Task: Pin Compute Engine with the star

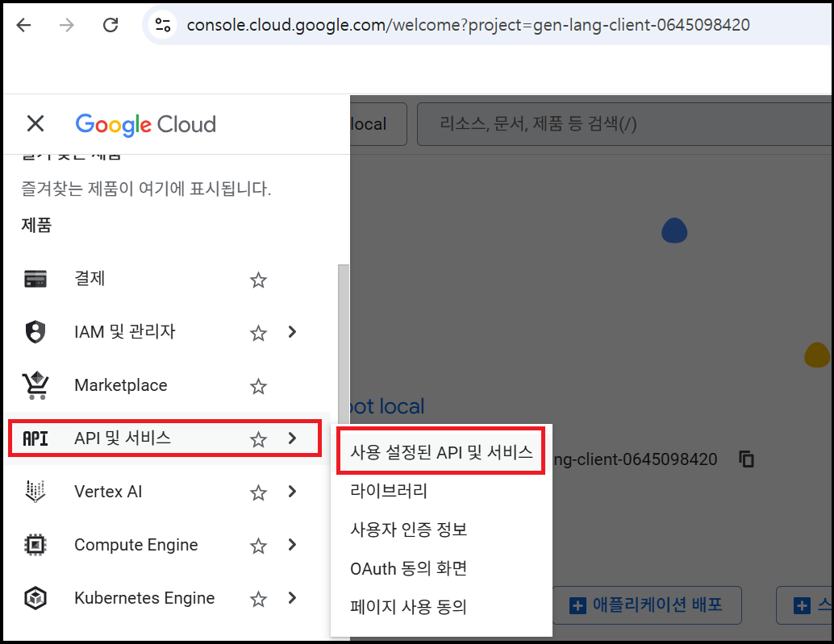Action: [x=258, y=546]
